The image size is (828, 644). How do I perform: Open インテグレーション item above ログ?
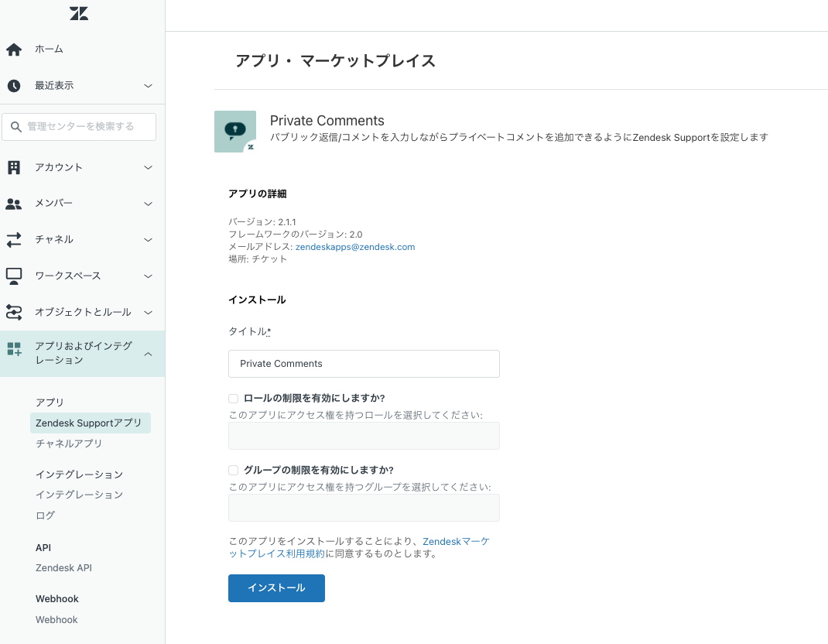click(x=79, y=495)
